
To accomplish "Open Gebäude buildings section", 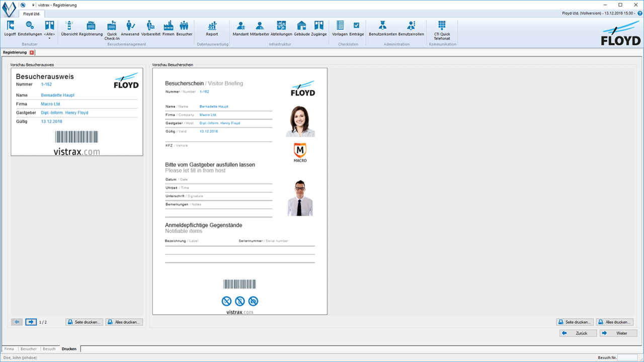I will point(301,28).
